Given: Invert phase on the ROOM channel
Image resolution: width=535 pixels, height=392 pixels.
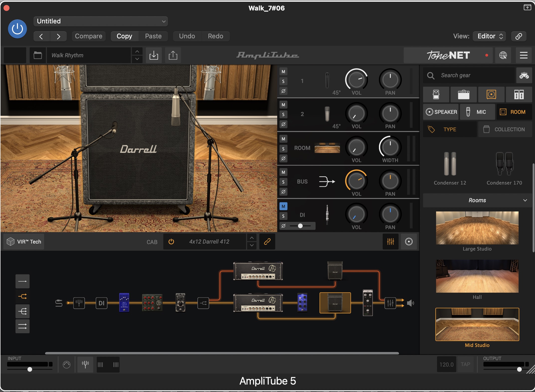Looking at the screenshot, I should pyautogui.click(x=283, y=158).
